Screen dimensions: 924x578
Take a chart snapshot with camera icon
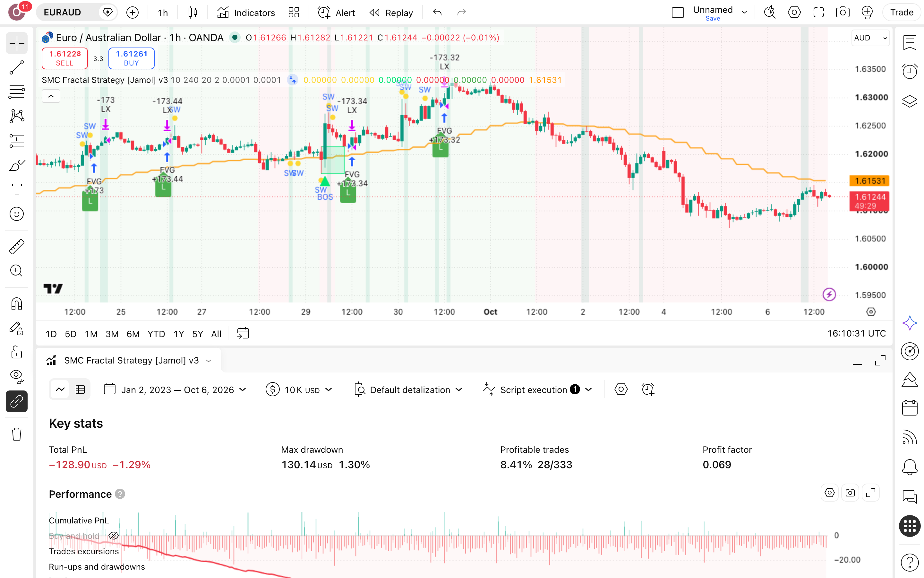pos(843,13)
